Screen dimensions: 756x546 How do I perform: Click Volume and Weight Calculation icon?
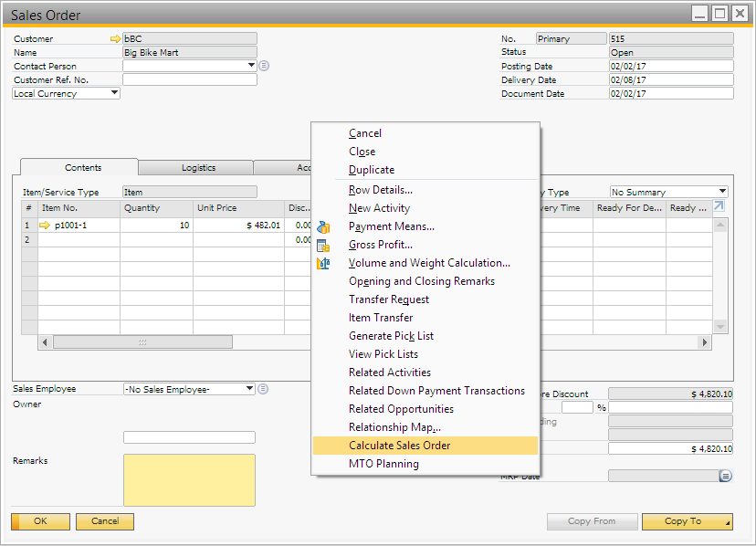coord(323,263)
